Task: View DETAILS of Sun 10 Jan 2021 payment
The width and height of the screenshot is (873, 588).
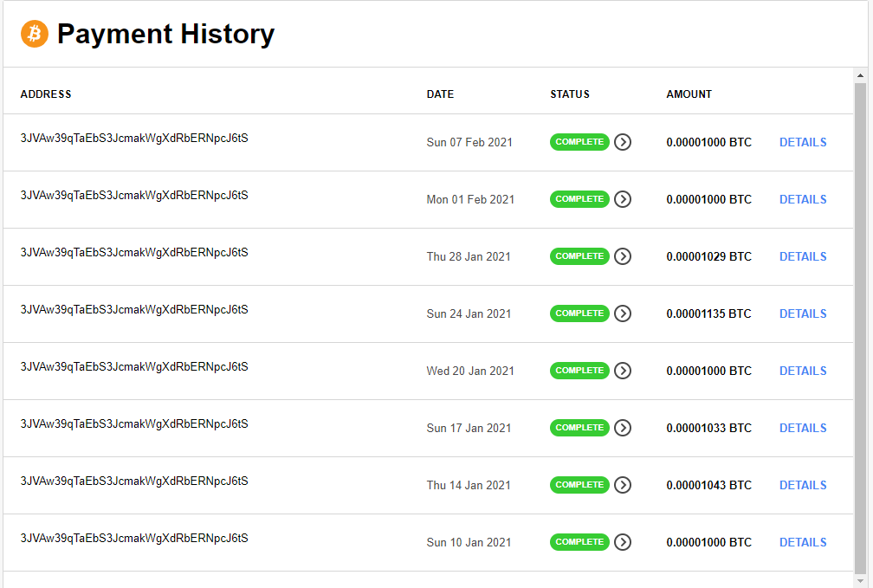Action: tap(803, 542)
